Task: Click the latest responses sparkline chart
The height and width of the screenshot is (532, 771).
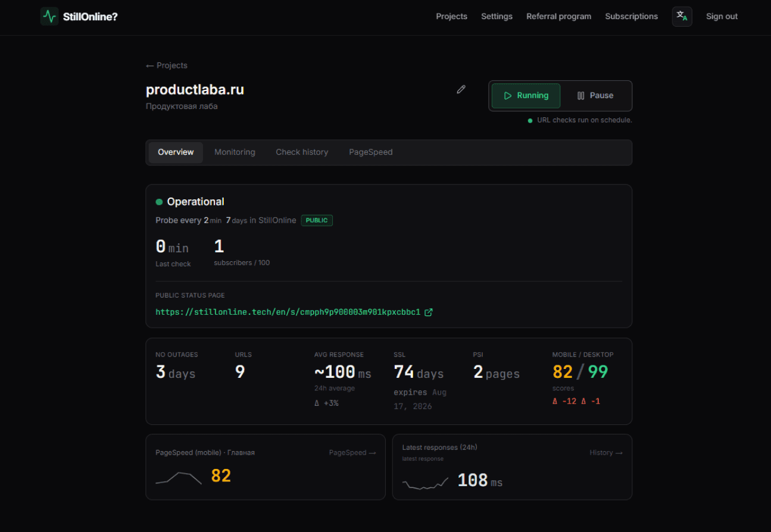Action: tap(425, 483)
